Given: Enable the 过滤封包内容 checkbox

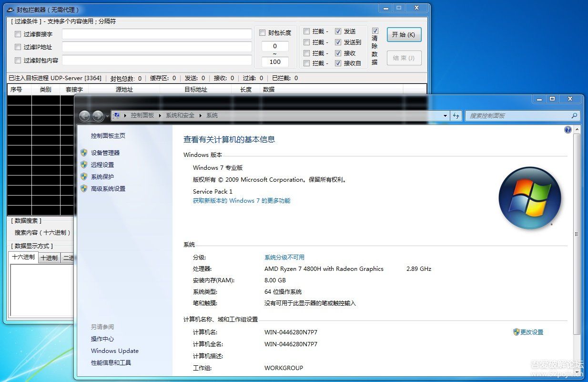Looking at the screenshot, I should point(18,60).
